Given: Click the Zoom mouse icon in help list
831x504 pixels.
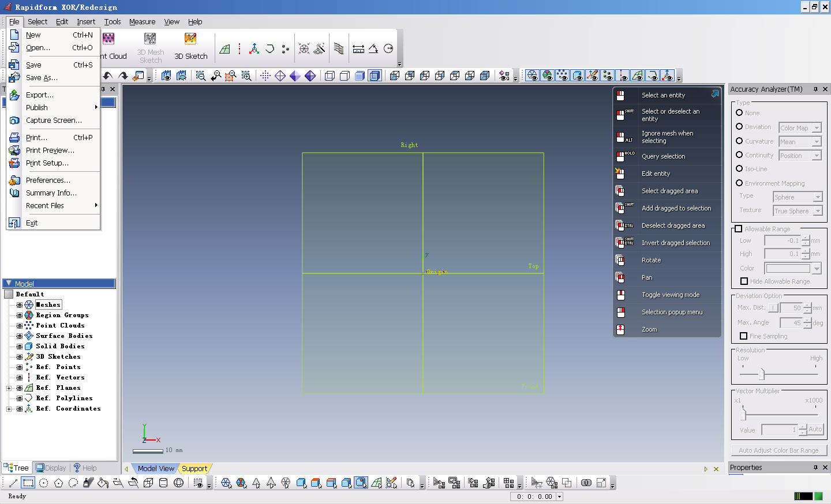Looking at the screenshot, I should pyautogui.click(x=620, y=329).
